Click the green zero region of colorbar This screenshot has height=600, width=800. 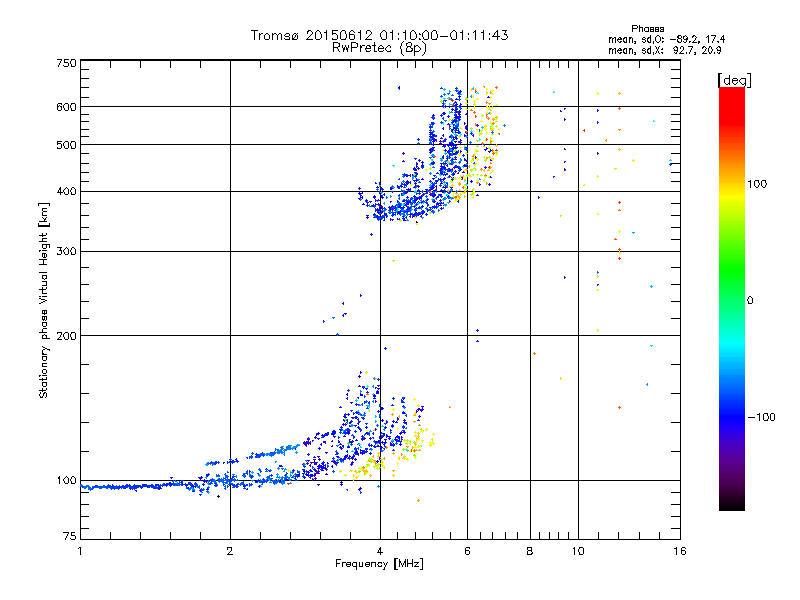click(x=732, y=300)
